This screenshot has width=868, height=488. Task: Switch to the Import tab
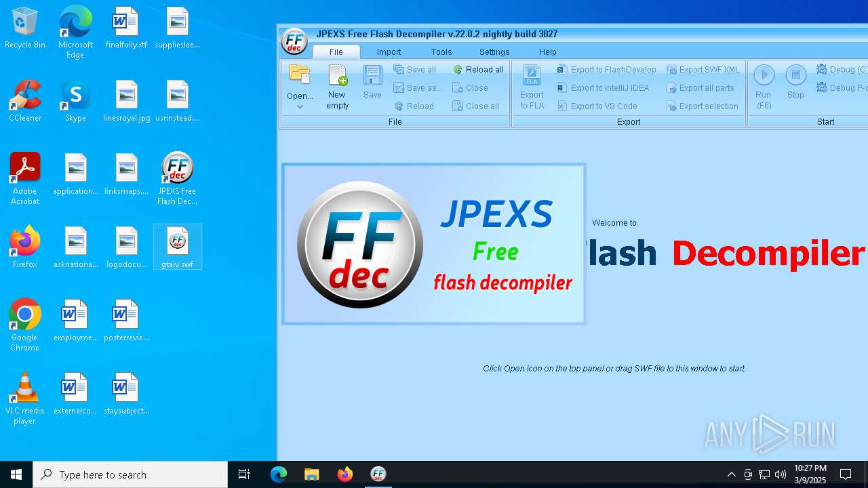[389, 52]
